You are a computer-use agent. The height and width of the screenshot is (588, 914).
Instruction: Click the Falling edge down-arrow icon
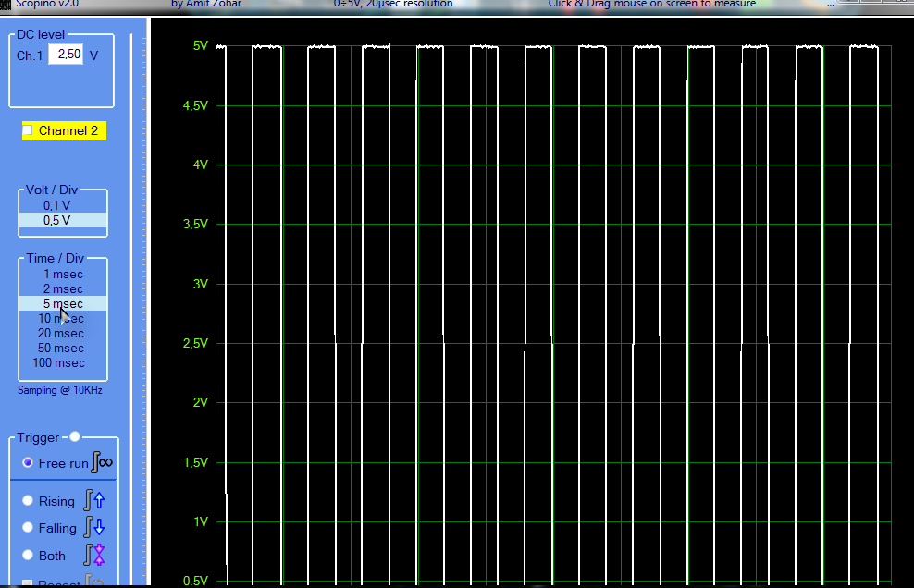94,528
